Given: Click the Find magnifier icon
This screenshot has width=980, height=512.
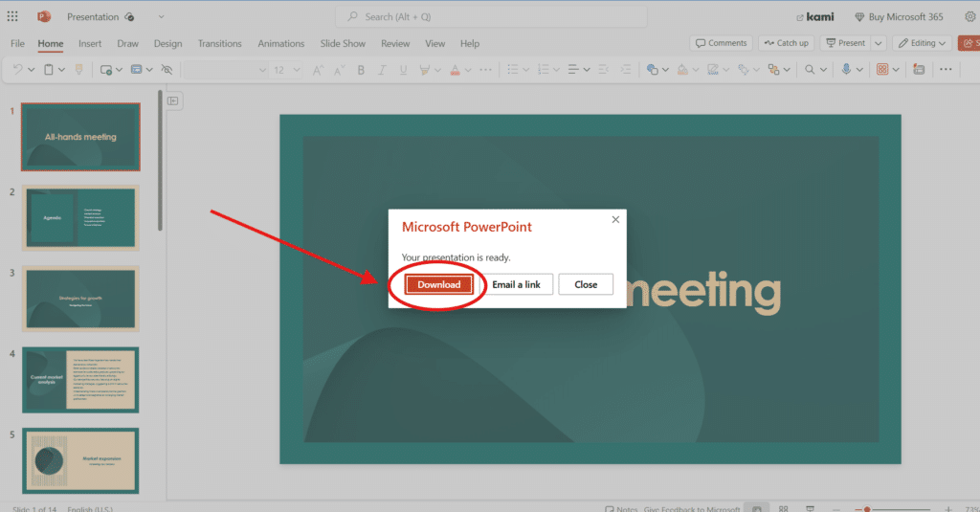Looking at the screenshot, I should pyautogui.click(x=810, y=70).
